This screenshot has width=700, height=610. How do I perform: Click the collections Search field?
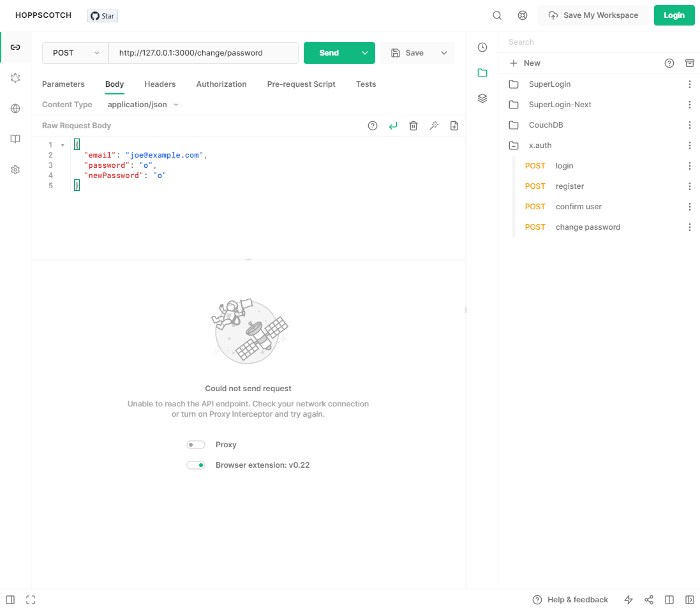pos(598,42)
